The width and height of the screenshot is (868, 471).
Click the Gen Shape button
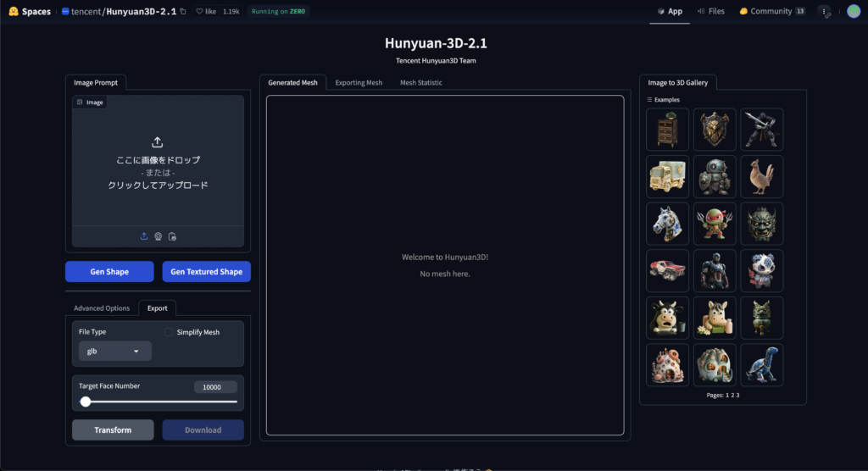coord(109,272)
